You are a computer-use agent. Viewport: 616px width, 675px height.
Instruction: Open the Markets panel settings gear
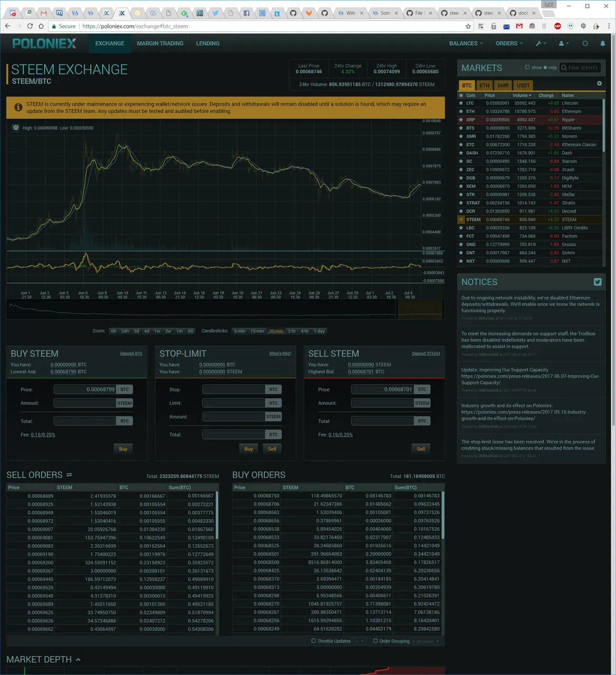click(x=599, y=83)
